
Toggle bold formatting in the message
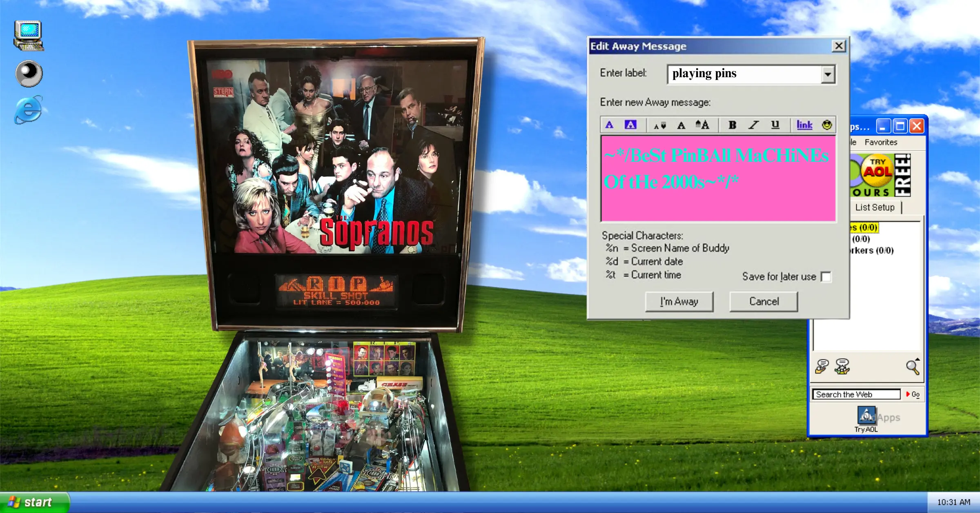[x=732, y=125]
